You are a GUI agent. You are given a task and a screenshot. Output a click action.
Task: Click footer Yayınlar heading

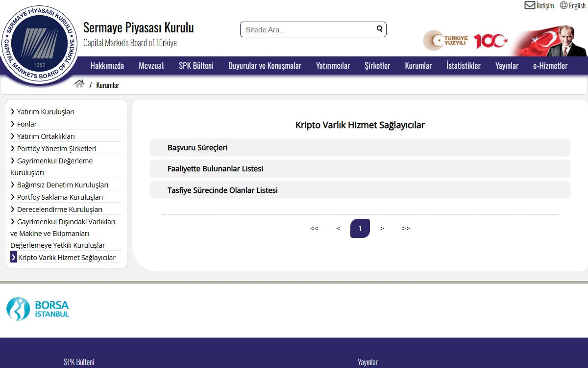pyautogui.click(x=367, y=362)
